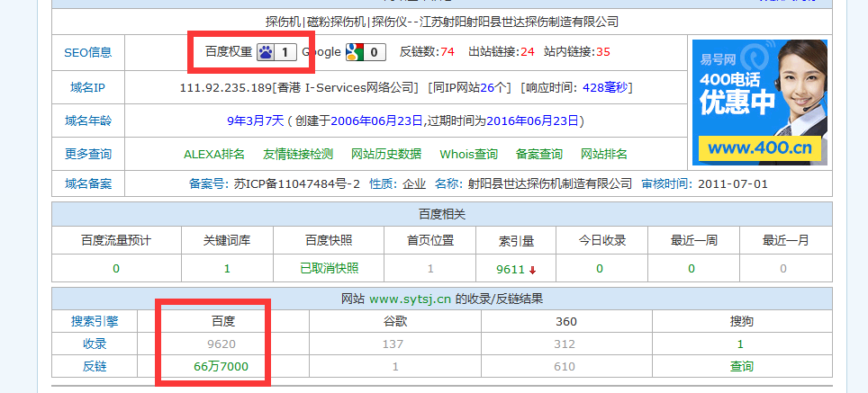Click 查询 under the 搜狗 column
Screen dimensions: 868x393
741,366
